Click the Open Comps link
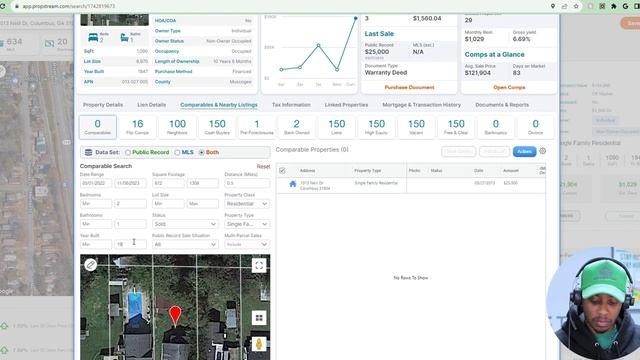The width and height of the screenshot is (640, 360). [x=509, y=87]
